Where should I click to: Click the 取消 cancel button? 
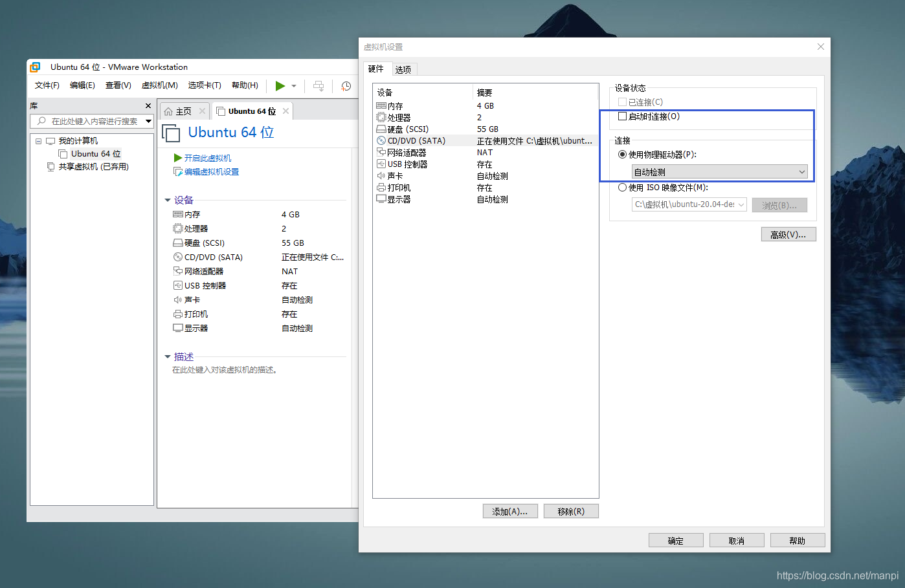pos(737,540)
